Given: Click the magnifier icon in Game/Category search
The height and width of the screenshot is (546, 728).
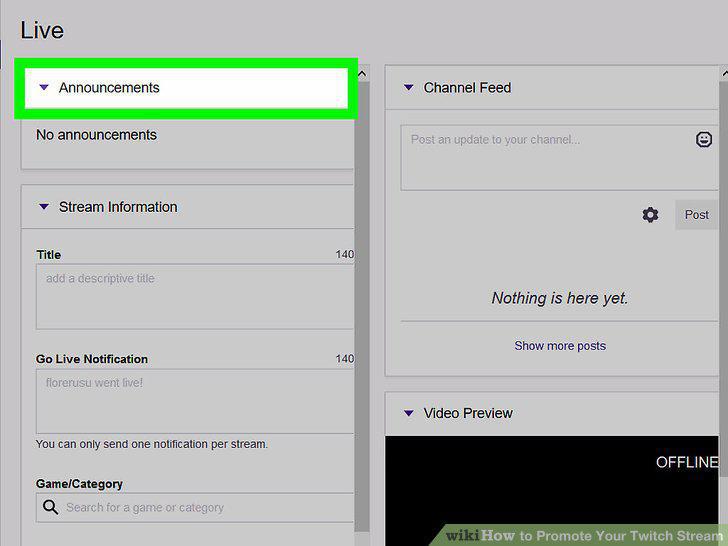Looking at the screenshot, I should pos(50,507).
